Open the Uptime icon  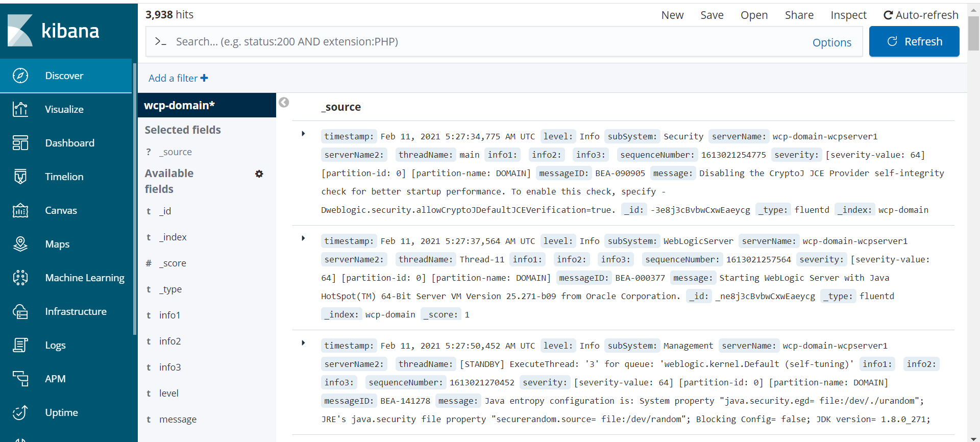click(20, 412)
